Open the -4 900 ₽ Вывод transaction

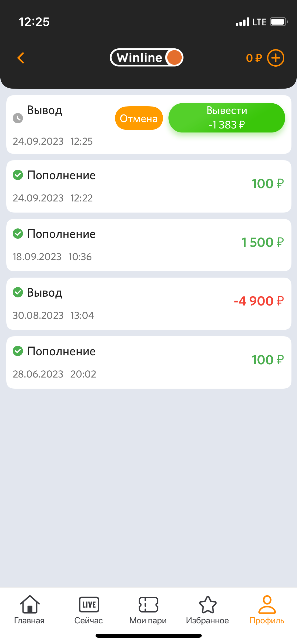point(149,304)
